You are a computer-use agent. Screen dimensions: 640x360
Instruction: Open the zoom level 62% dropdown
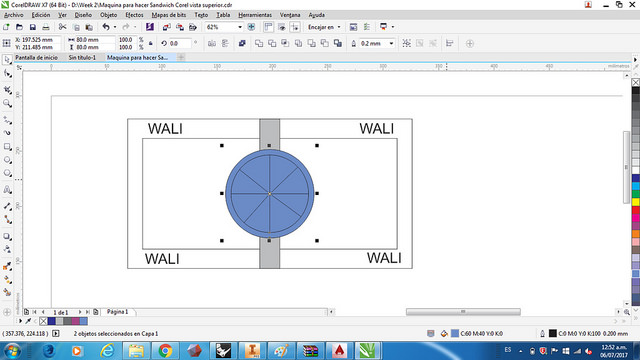click(240, 27)
